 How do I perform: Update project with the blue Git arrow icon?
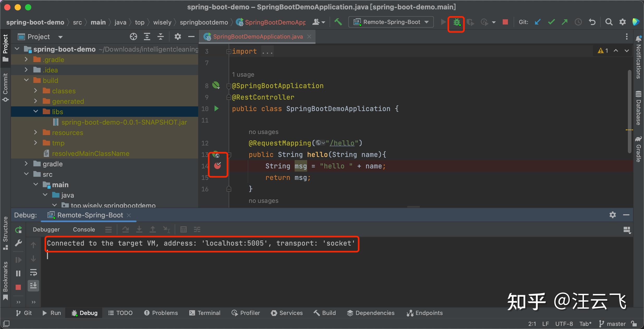[538, 22]
